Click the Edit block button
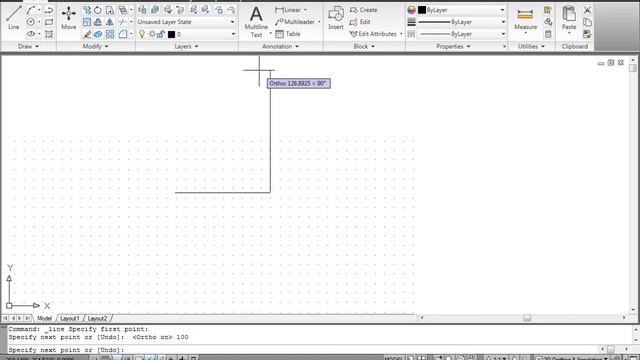 click(x=360, y=22)
